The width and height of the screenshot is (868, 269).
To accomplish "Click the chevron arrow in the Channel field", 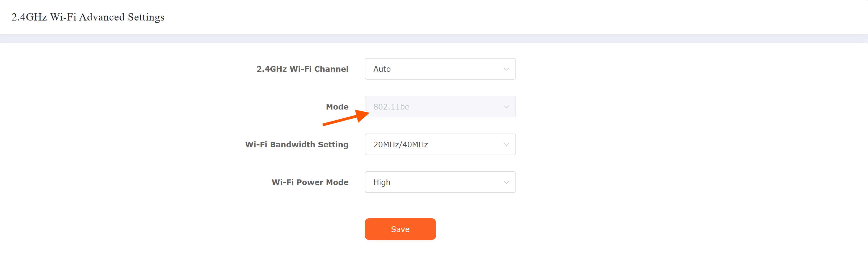I will point(506,69).
